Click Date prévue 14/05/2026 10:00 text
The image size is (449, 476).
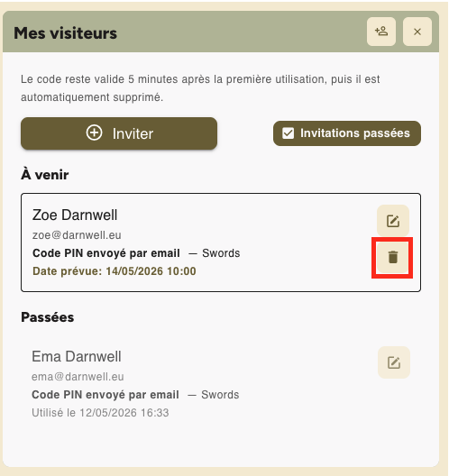[x=115, y=271]
